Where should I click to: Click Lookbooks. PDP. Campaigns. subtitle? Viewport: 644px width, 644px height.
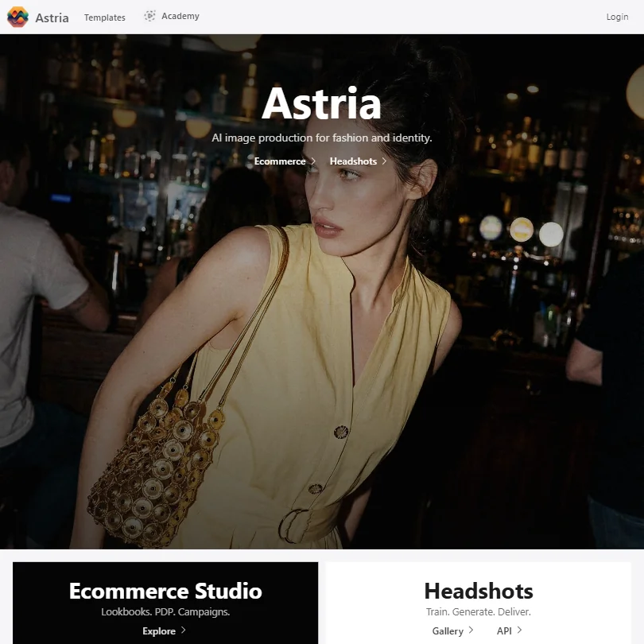point(165,611)
